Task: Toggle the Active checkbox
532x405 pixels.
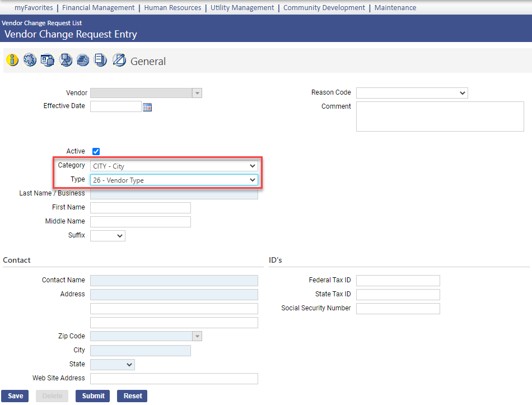Action: [96, 151]
